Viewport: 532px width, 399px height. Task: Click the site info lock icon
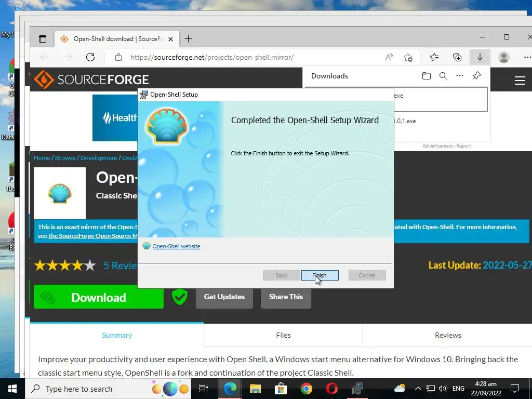118,57
